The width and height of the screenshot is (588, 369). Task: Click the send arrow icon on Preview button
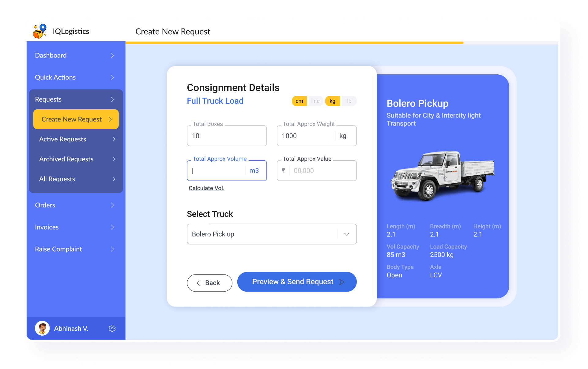(x=342, y=282)
